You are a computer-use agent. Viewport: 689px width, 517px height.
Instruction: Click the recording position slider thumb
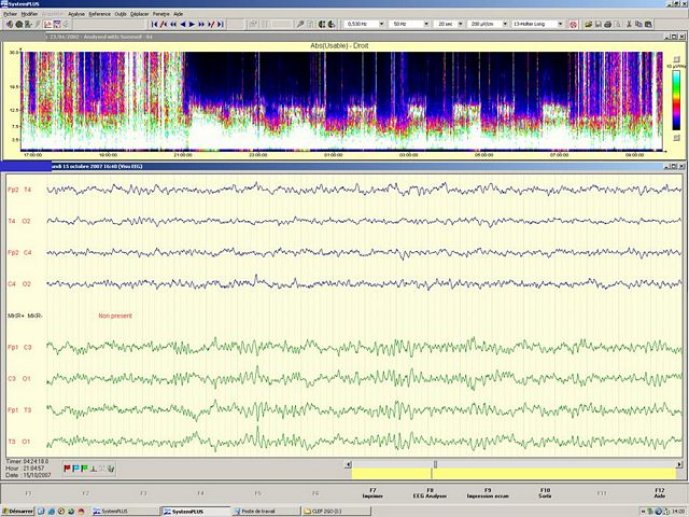tap(435, 464)
